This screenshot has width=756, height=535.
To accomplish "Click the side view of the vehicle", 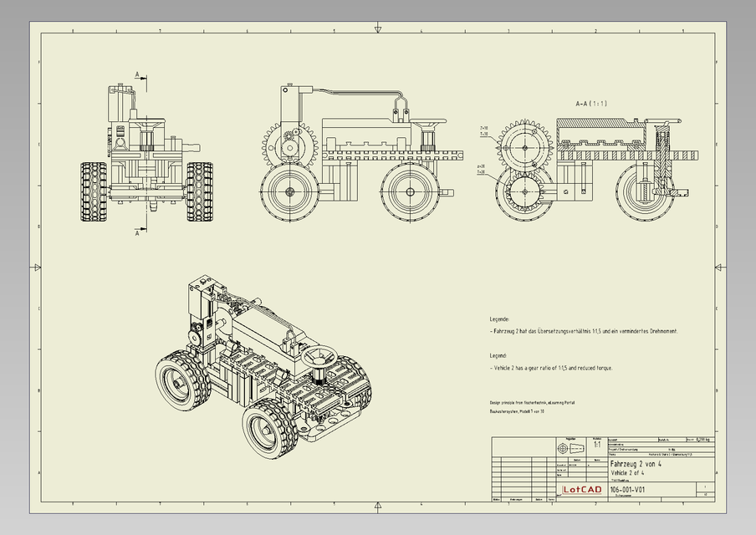I will [351, 146].
